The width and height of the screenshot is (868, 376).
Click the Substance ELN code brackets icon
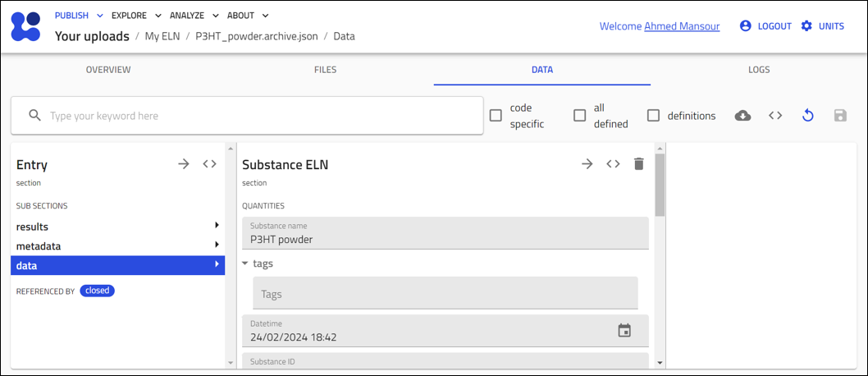[x=613, y=164]
